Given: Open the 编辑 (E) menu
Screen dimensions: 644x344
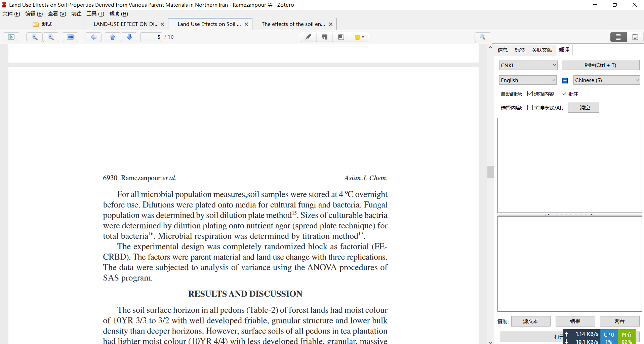Looking at the screenshot, I should 34,14.
